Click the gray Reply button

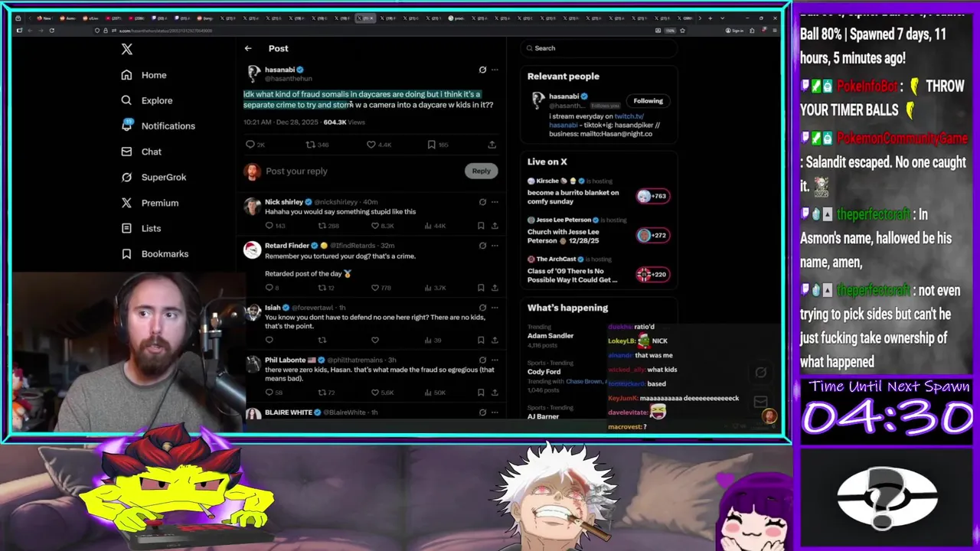tap(481, 171)
